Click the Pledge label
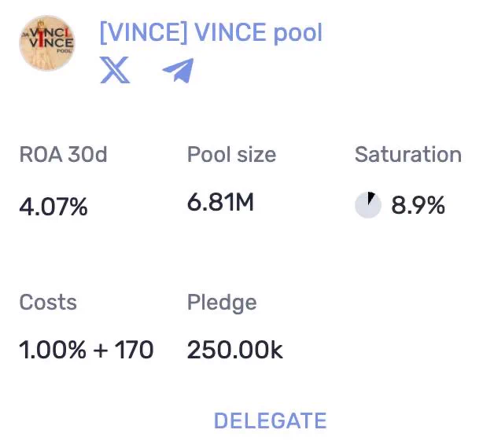 point(222,303)
